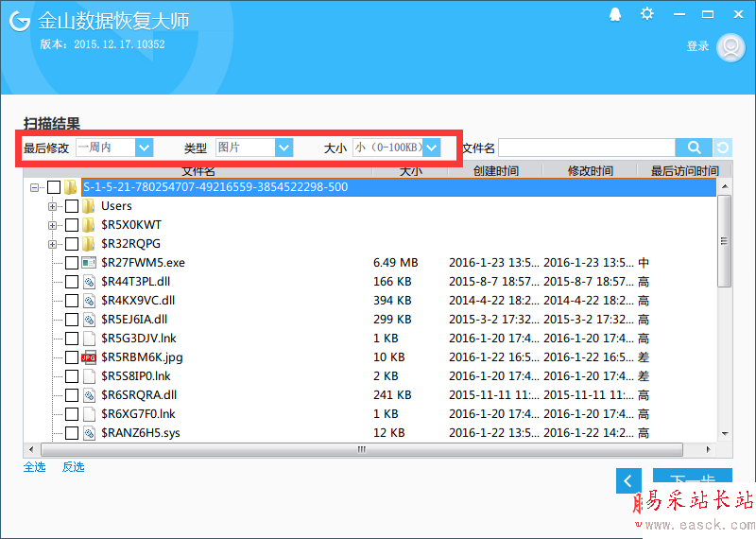Expand the $R32RQPG folder node

click(52, 244)
